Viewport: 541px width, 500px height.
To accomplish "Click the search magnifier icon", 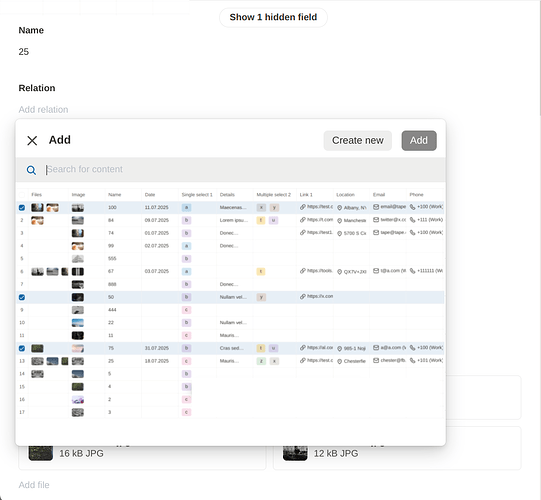I will coord(31,170).
